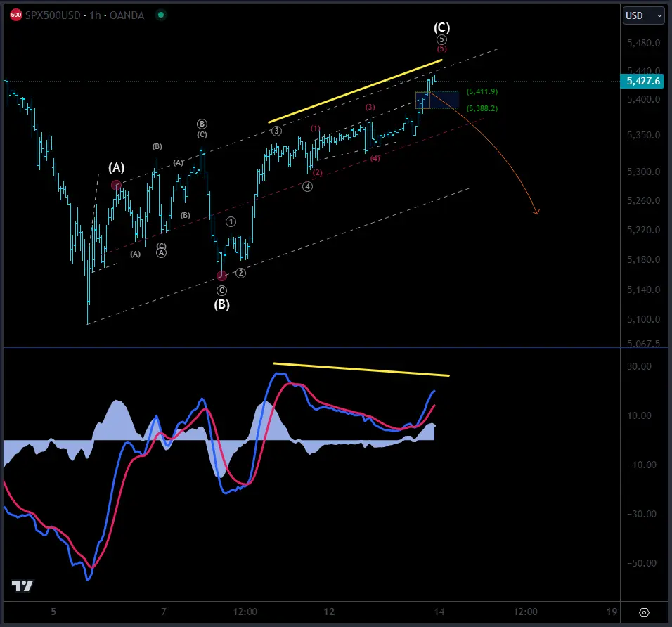Image resolution: width=672 pixels, height=627 pixels.
Task: Select the white (B) wave label
Action: [x=221, y=304]
